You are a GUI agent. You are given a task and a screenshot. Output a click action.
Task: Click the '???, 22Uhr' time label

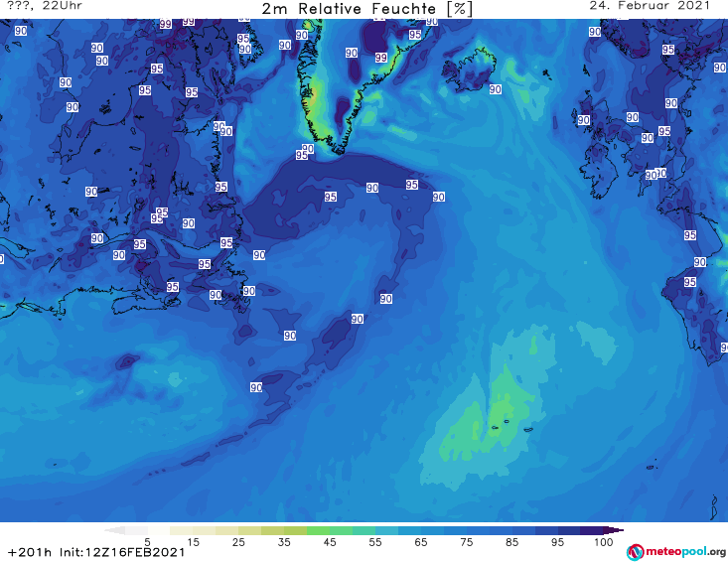point(45,6)
